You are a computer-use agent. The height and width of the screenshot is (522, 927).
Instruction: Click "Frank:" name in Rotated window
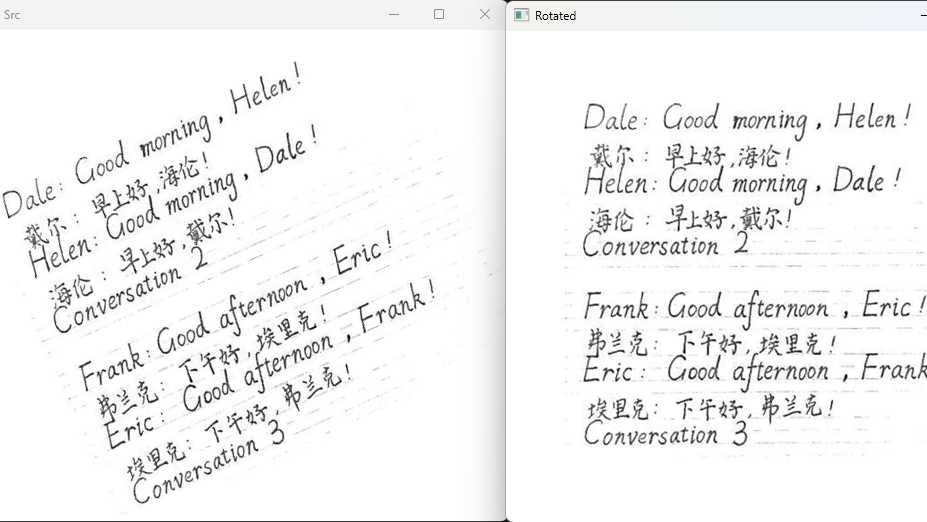tap(621, 307)
